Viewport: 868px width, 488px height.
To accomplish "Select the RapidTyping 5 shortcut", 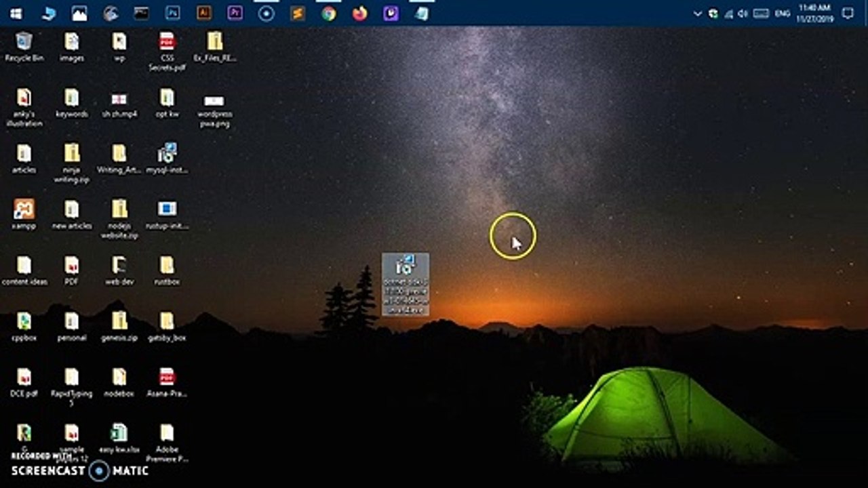I will (72, 386).
